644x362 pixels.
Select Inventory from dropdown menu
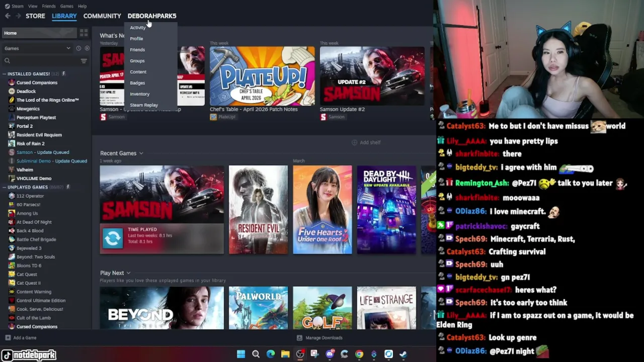tap(139, 94)
